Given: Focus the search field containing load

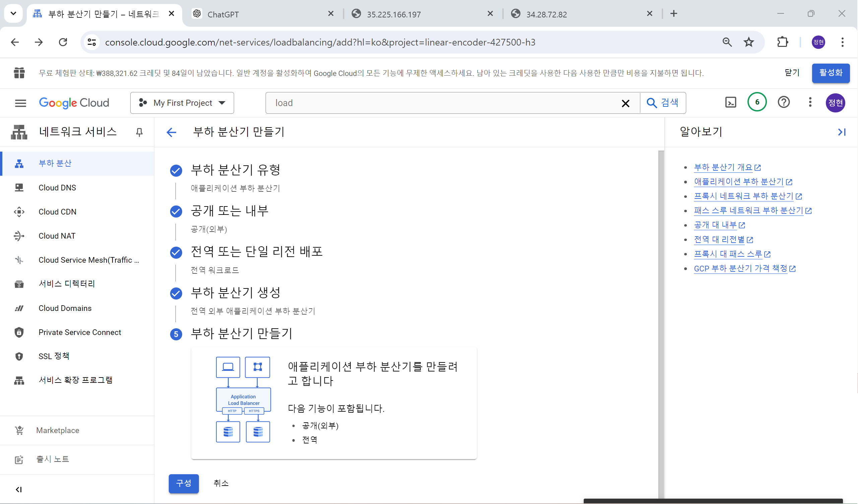Looking at the screenshot, I should (x=443, y=103).
